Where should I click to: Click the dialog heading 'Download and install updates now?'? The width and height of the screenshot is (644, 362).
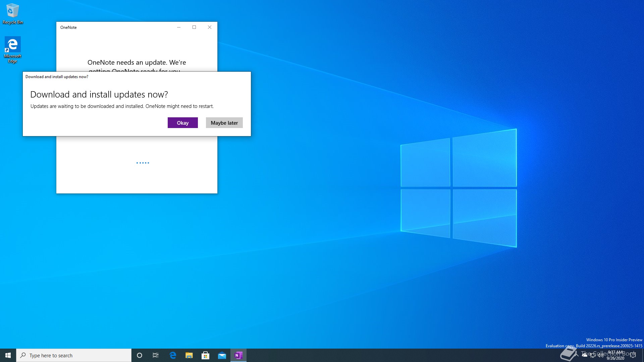(x=99, y=95)
